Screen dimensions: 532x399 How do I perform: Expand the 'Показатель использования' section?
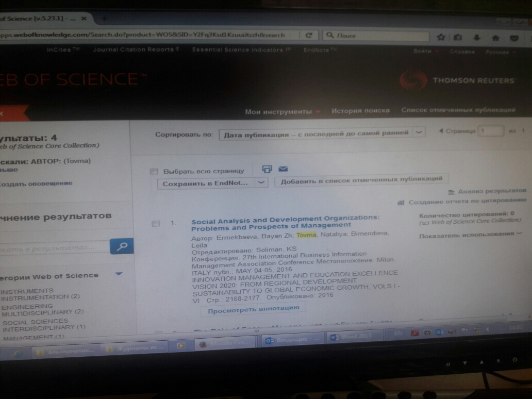coord(519,234)
